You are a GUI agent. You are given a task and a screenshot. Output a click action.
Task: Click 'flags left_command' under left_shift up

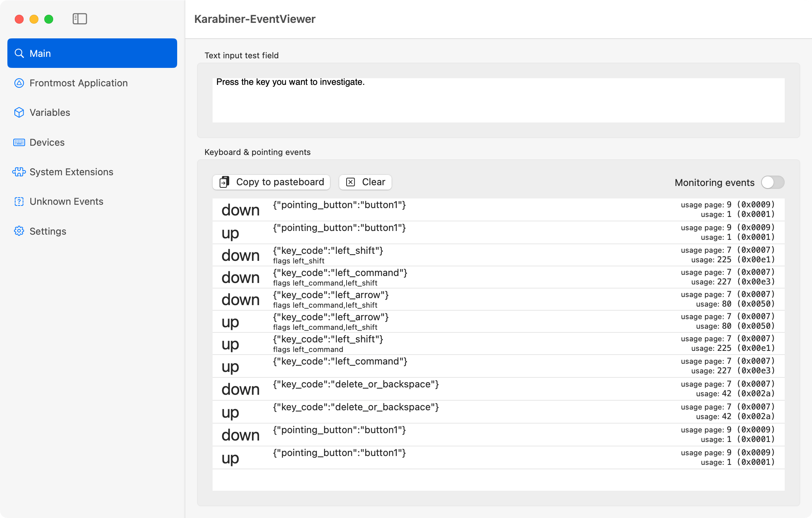click(x=308, y=349)
